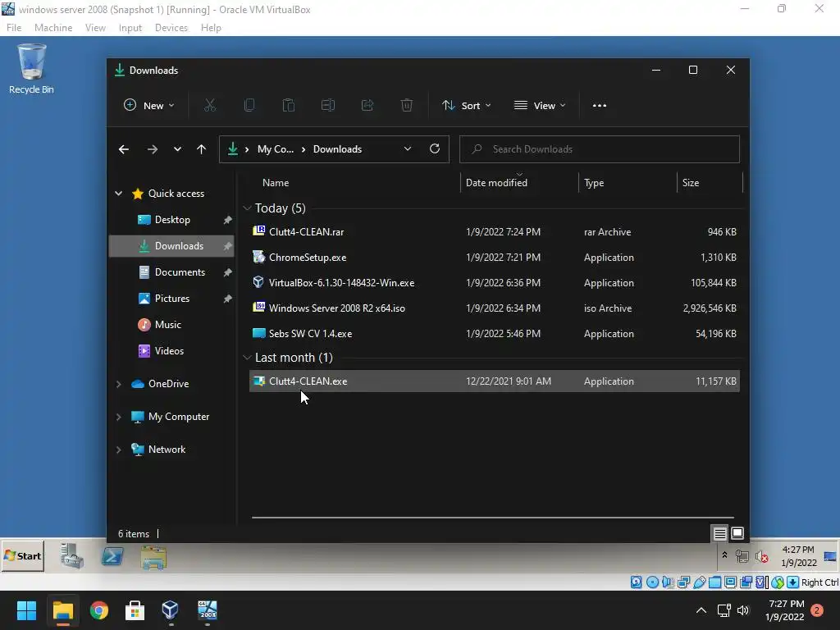Sort by Name column header

pyautogui.click(x=354, y=183)
